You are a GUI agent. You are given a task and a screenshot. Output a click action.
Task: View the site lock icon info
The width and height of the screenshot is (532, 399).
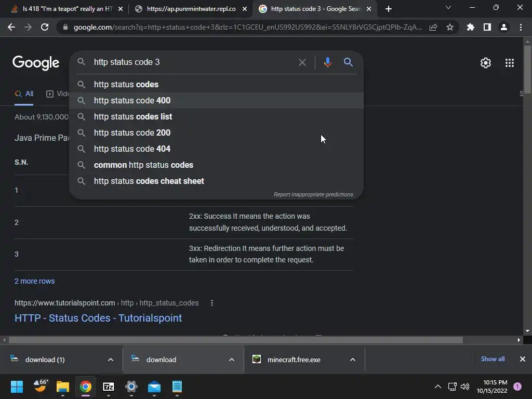coord(65,27)
